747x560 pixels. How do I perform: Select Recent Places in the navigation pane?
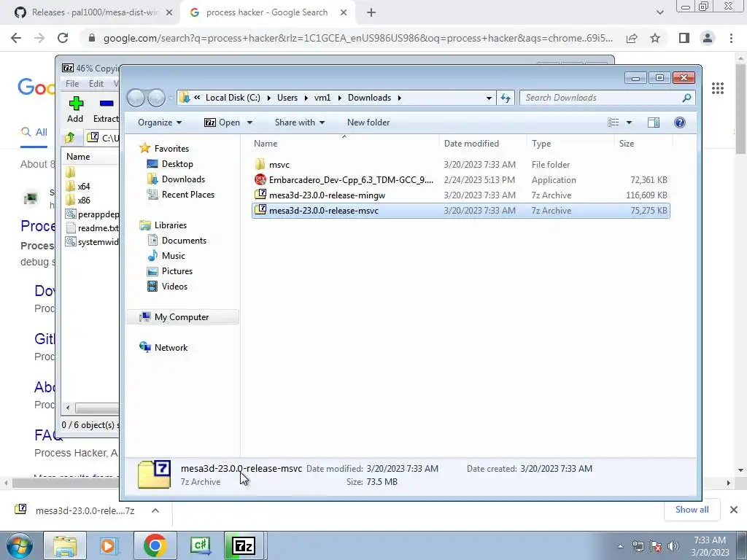pyautogui.click(x=188, y=194)
